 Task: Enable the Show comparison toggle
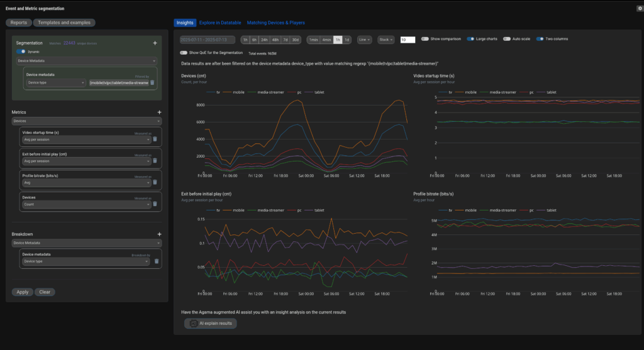click(x=425, y=39)
